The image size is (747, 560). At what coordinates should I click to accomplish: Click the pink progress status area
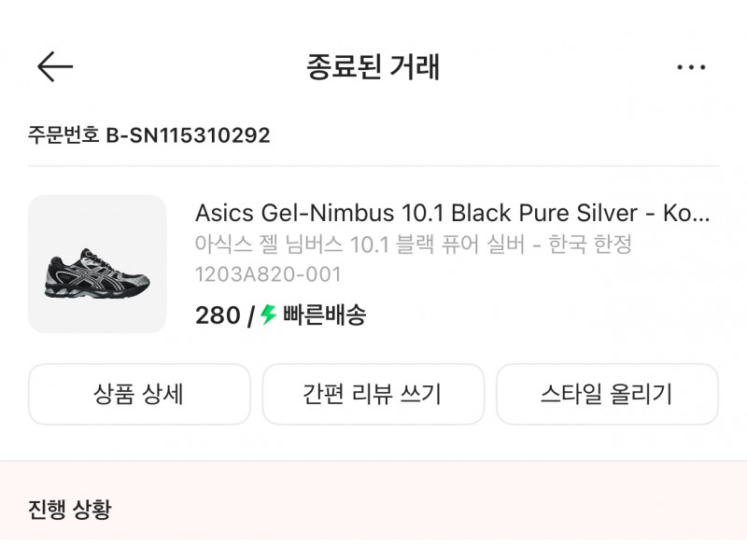click(373, 500)
